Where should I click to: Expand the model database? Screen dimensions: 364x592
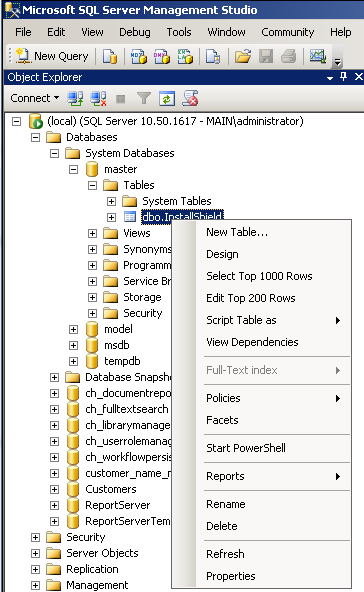click(x=73, y=329)
